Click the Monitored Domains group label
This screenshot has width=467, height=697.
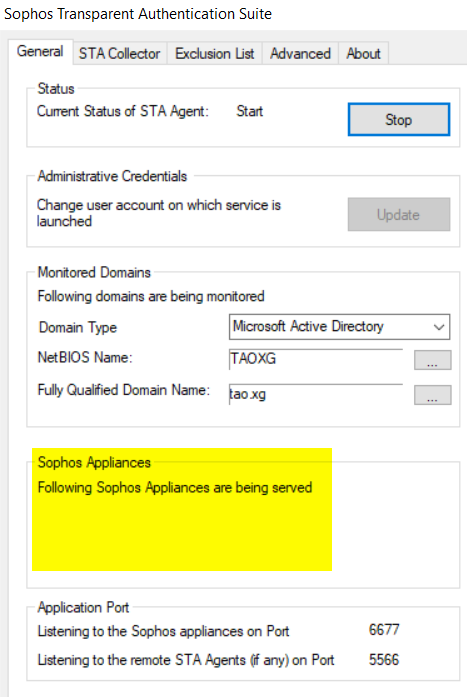[x=94, y=272]
